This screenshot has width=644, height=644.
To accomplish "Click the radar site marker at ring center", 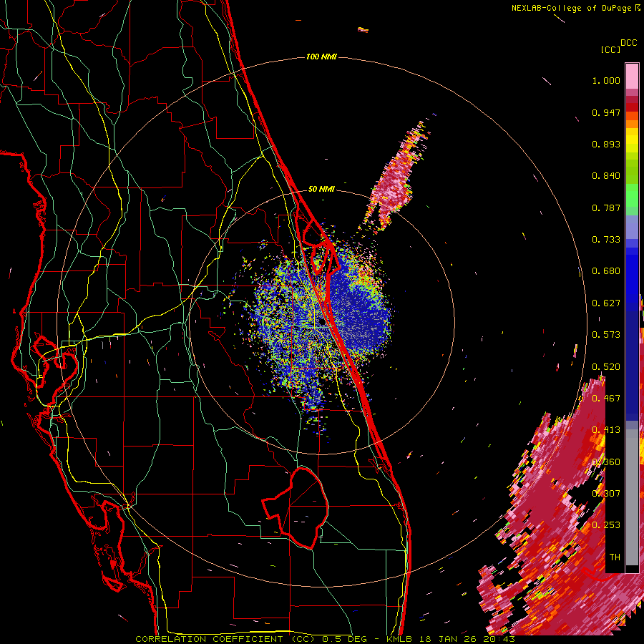I will [323, 322].
